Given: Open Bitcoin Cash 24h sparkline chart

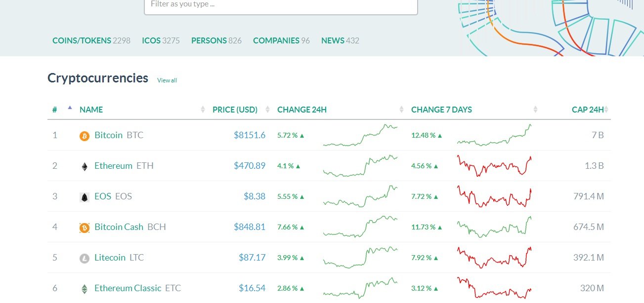Looking at the screenshot, I should [x=360, y=227].
